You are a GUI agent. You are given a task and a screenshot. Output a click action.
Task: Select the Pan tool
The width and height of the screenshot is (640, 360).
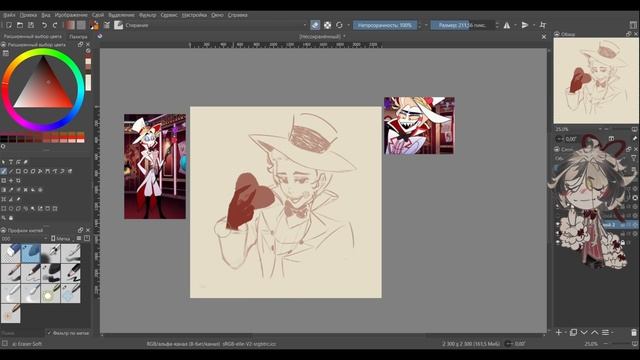pos(11,218)
